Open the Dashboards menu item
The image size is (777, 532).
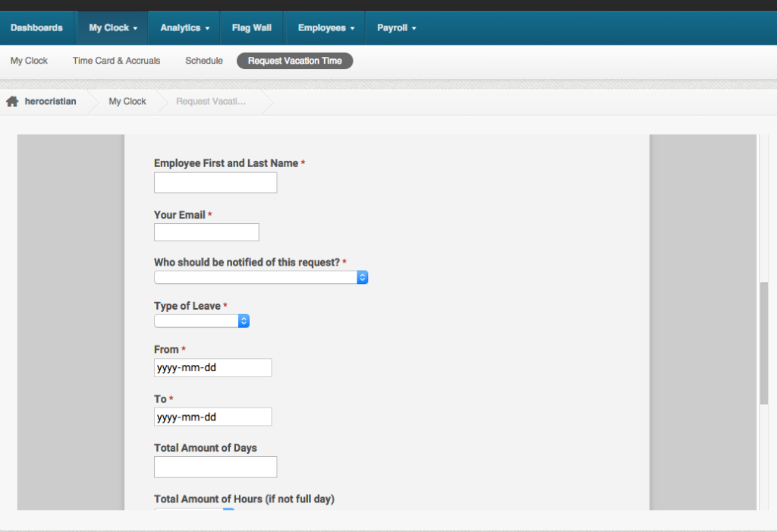(36, 28)
